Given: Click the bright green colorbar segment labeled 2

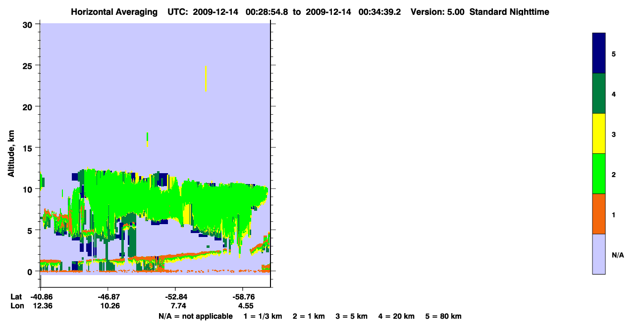Looking at the screenshot, I should point(599,174).
